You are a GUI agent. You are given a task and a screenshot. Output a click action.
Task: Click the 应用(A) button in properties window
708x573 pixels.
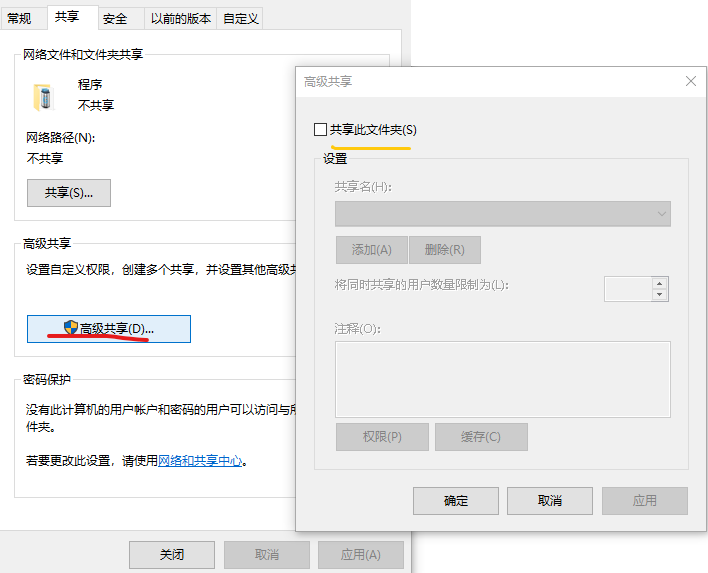coord(361,554)
